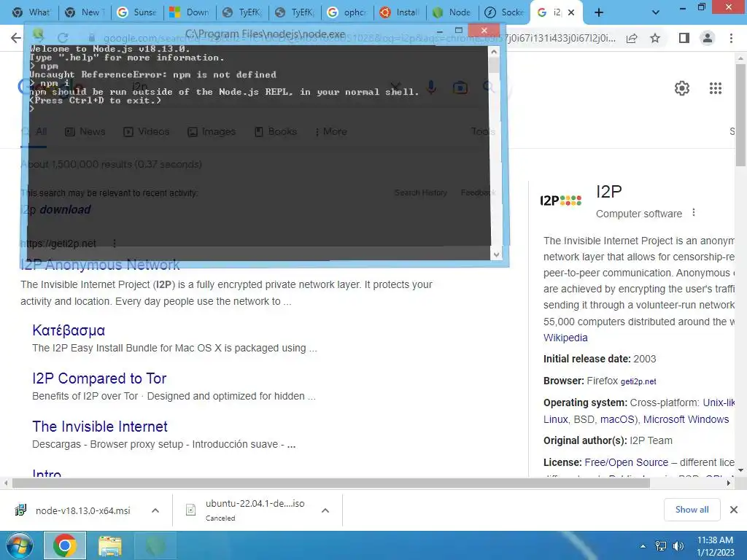Open the More search filters menu
747x560 pixels.
click(331, 131)
